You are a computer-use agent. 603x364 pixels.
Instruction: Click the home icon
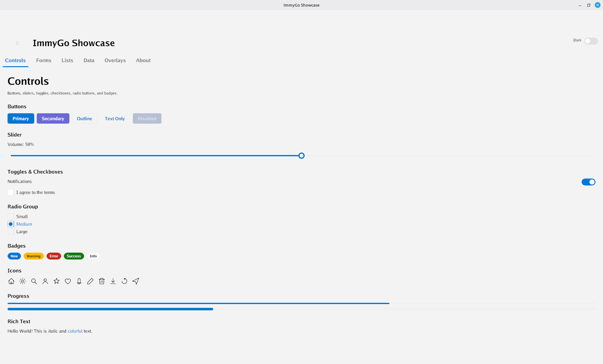[11, 281]
